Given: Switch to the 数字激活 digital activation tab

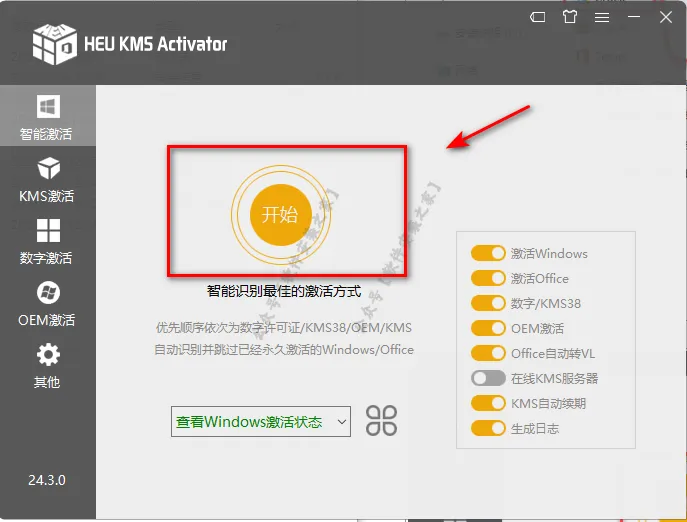Looking at the screenshot, I should pyautogui.click(x=47, y=241).
